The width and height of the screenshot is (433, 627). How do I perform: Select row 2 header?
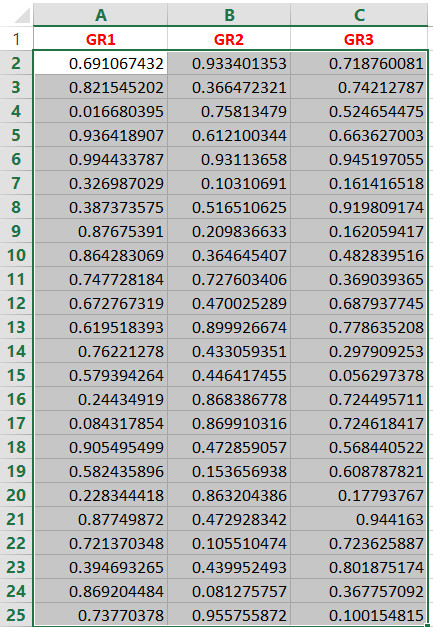pos(16,63)
